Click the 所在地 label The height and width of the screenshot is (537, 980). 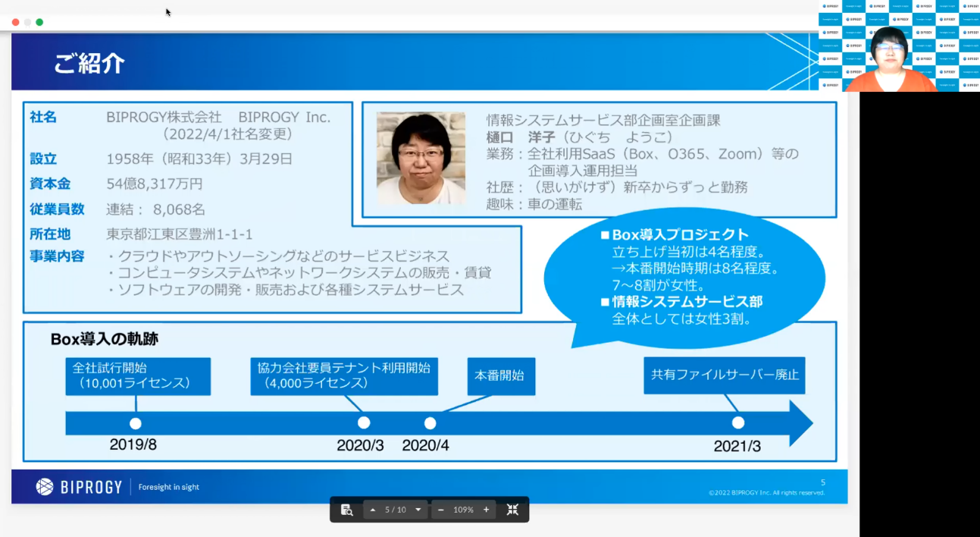[x=50, y=234]
